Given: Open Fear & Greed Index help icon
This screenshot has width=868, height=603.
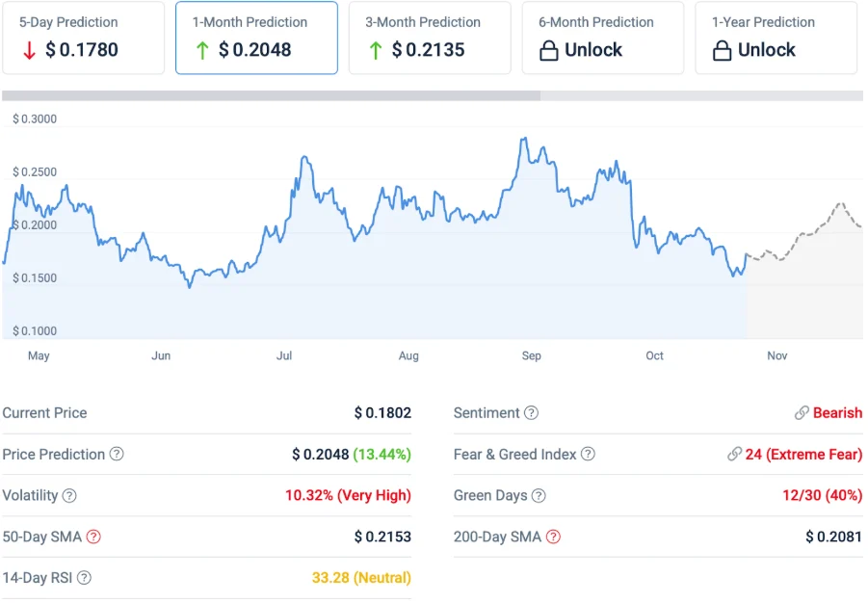Looking at the screenshot, I should coord(588,454).
